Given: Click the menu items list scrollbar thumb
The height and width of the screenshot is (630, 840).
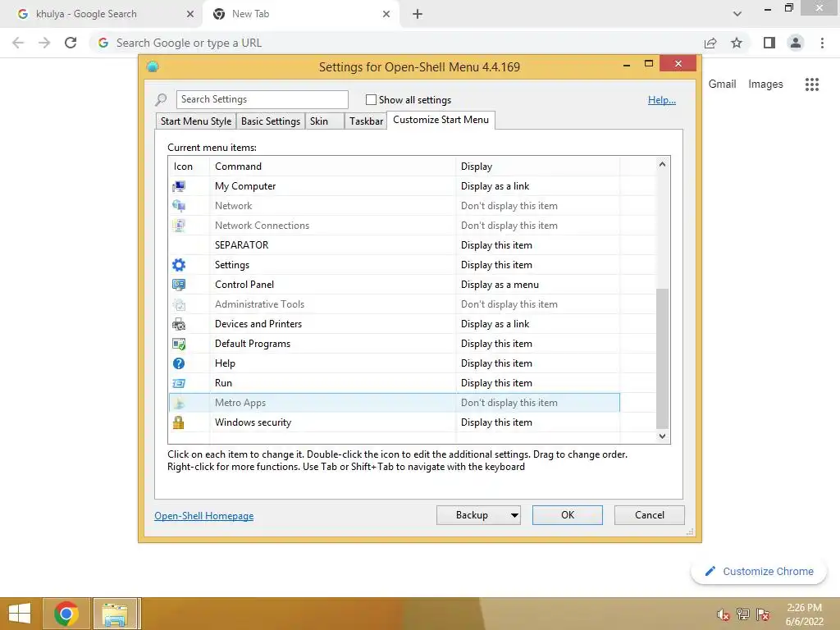Looking at the screenshot, I should pos(663,359).
